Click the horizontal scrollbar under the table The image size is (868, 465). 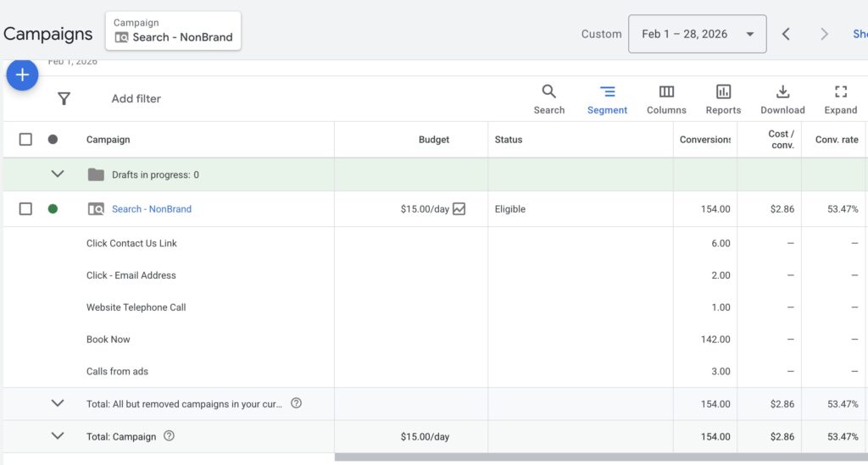tap(601, 457)
